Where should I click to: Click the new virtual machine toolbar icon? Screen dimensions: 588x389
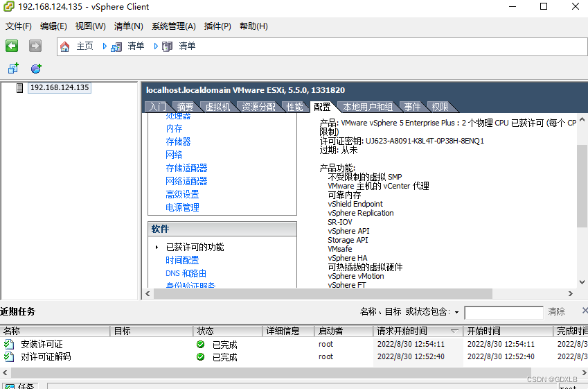point(13,69)
